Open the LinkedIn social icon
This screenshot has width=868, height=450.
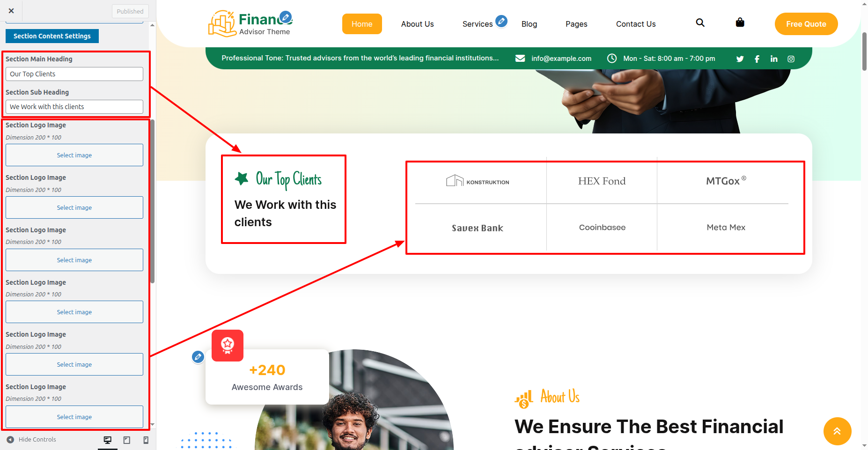(774, 59)
